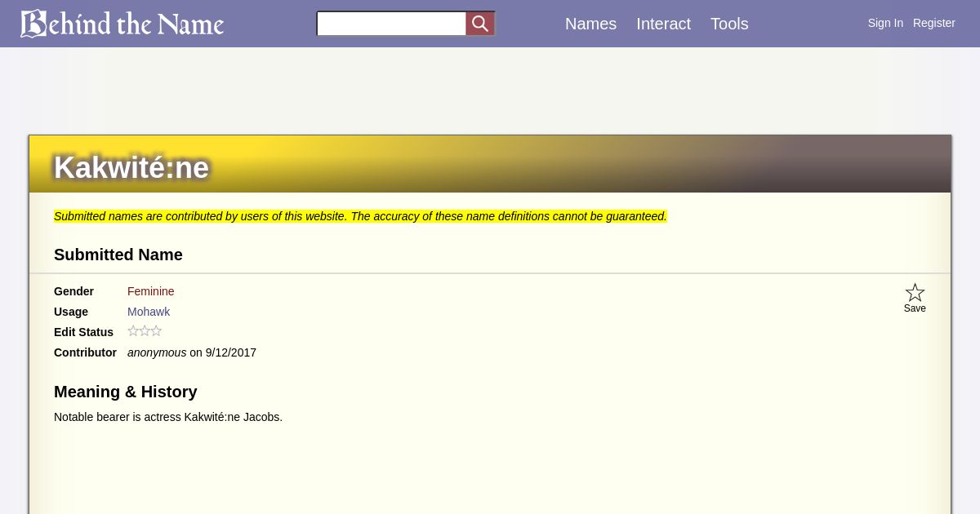Click the Contributor label

pyautogui.click(x=85, y=352)
